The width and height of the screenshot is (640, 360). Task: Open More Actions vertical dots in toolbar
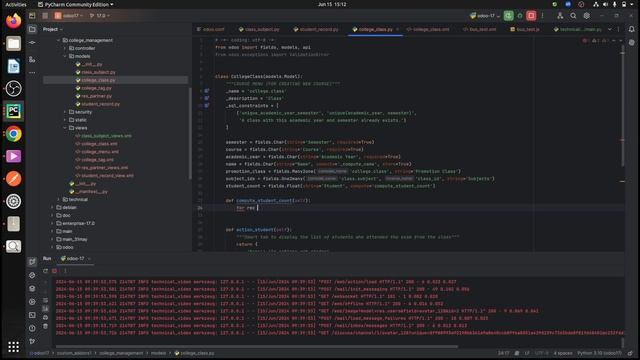click(x=542, y=16)
